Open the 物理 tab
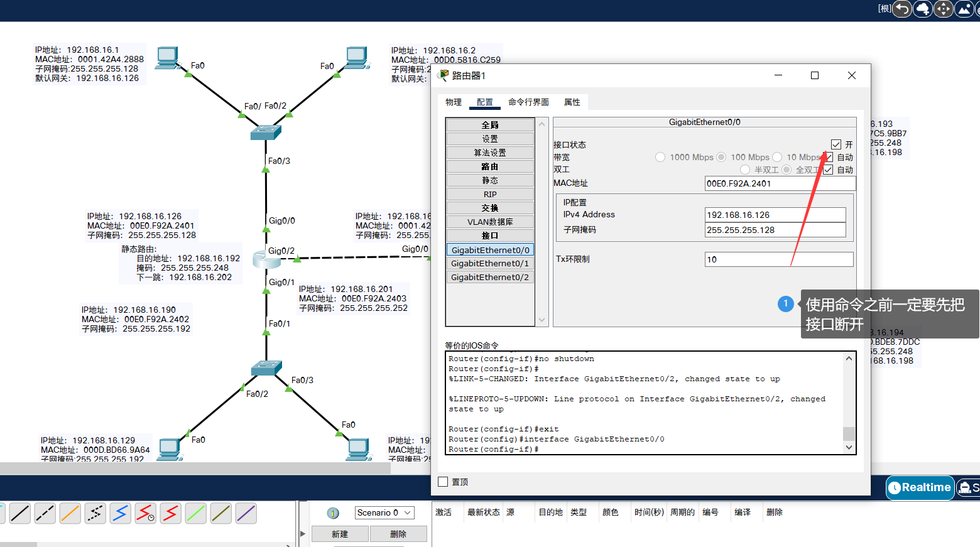 tap(454, 102)
